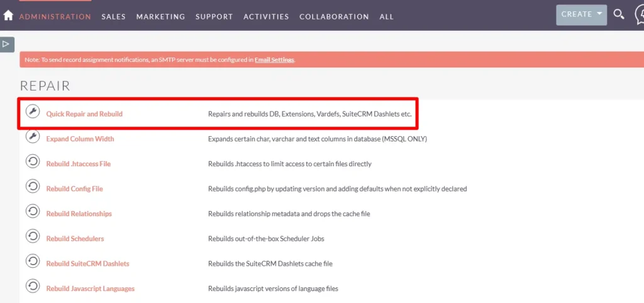Open the Administration menu
This screenshot has height=303, width=644.
click(55, 16)
